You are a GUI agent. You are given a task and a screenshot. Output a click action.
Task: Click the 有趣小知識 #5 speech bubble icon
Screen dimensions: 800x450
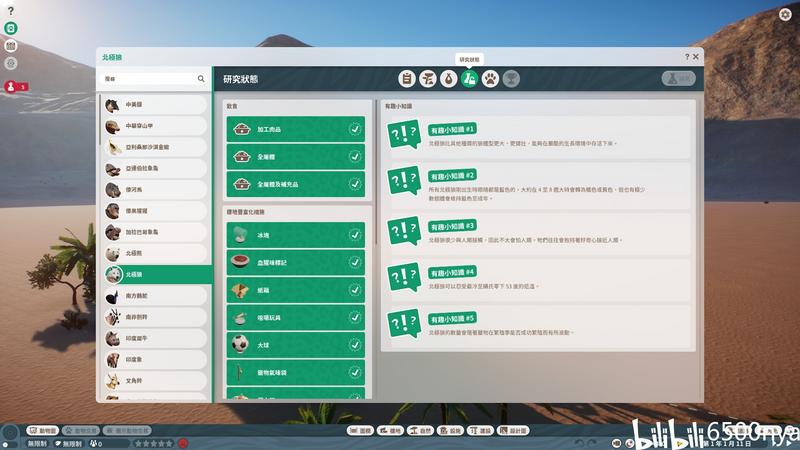click(404, 323)
